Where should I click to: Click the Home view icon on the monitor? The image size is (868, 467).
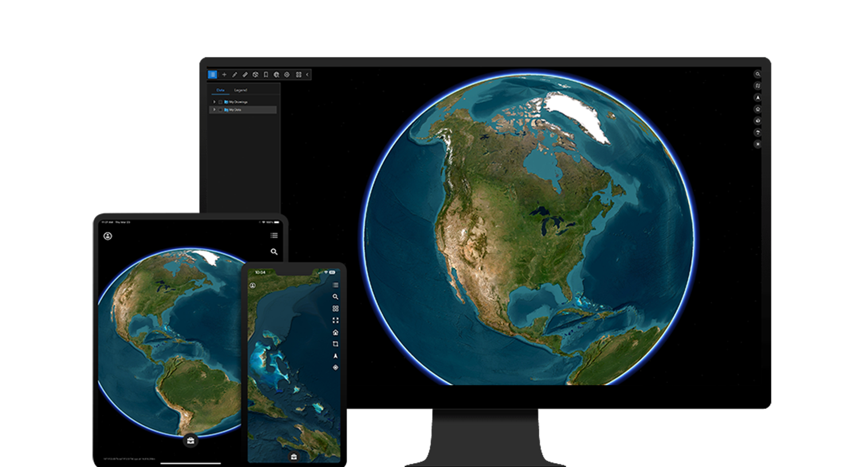[x=758, y=109]
